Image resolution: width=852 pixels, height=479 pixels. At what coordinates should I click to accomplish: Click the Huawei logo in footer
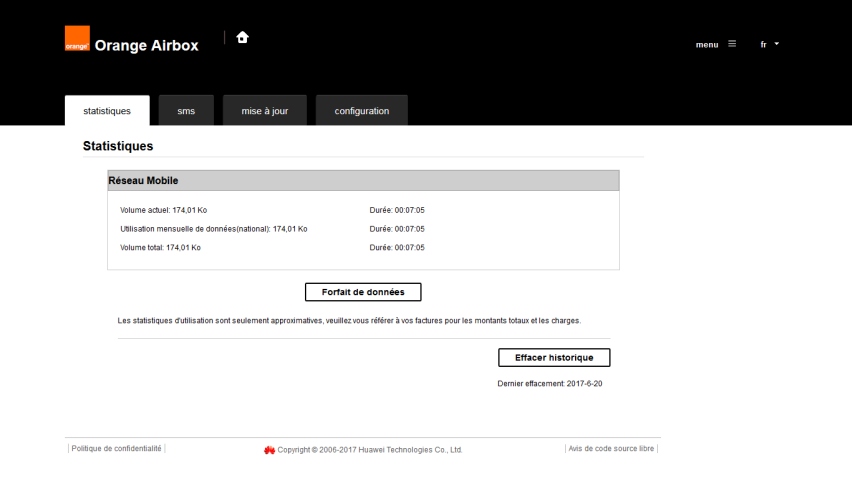pyautogui.click(x=269, y=450)
